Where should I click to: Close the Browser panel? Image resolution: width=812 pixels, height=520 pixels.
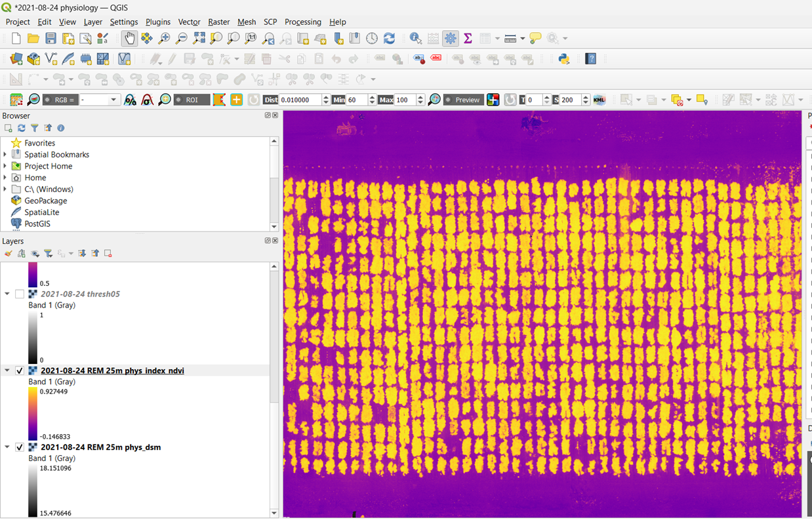275,115
